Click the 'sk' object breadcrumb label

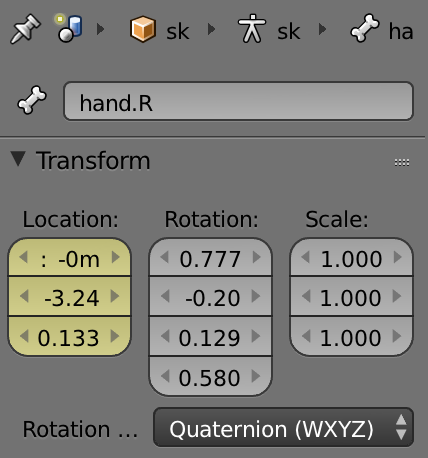tap(178, 32)
